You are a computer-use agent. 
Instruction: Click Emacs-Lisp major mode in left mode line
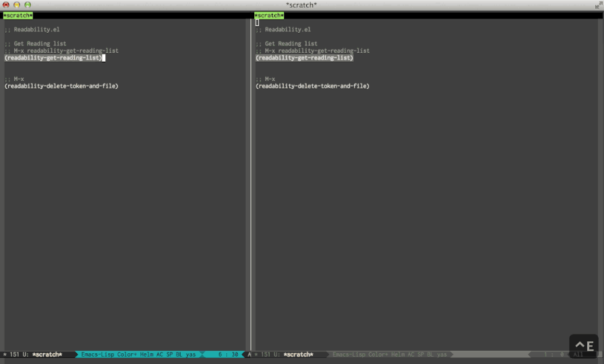click(97, 355)
